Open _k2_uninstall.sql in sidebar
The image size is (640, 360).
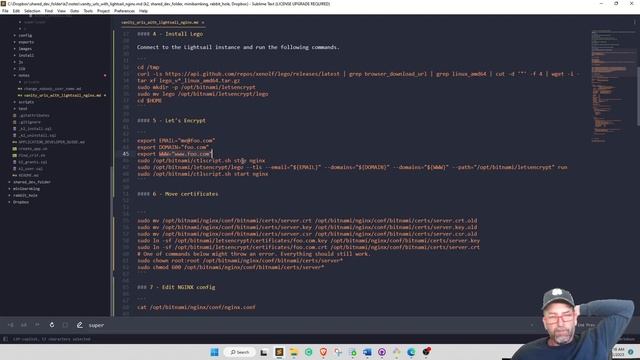click(38, 136)
